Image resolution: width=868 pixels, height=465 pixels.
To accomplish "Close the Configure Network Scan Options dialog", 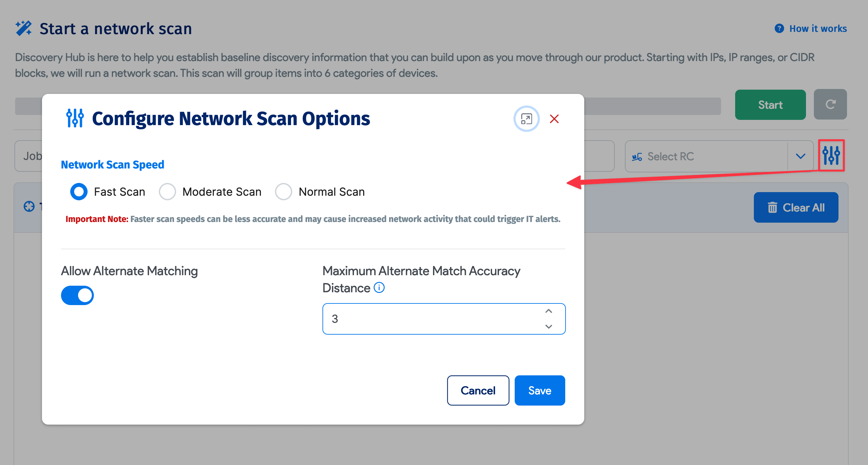I will [x=554, y=119].
